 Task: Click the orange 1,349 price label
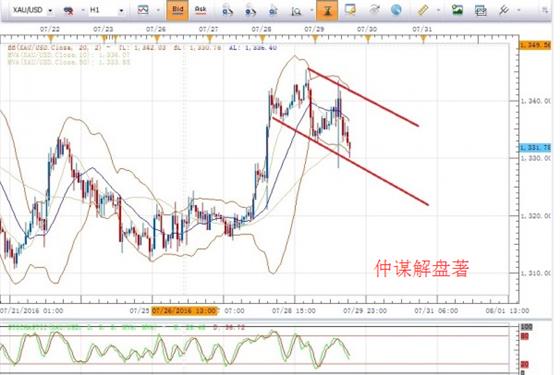tap(535, 45)
